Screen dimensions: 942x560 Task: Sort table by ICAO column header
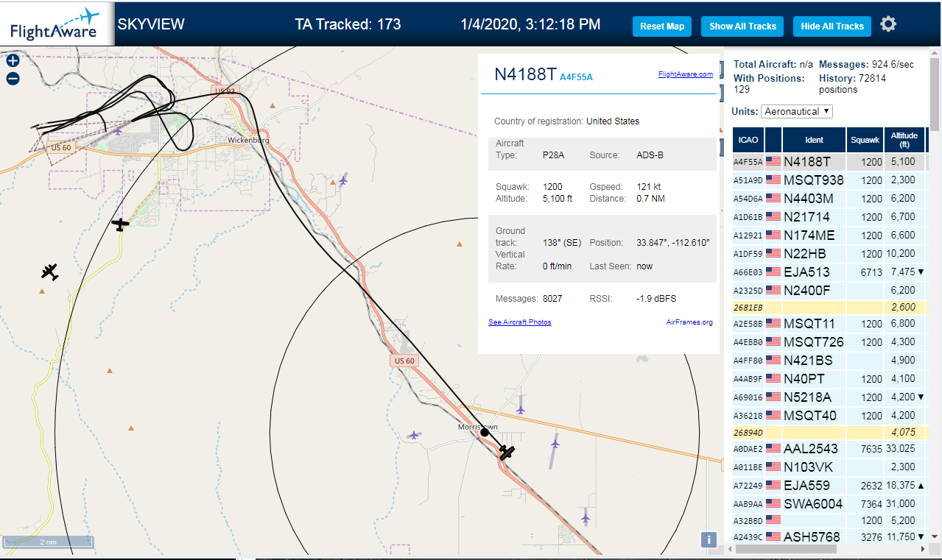(748, 140)
